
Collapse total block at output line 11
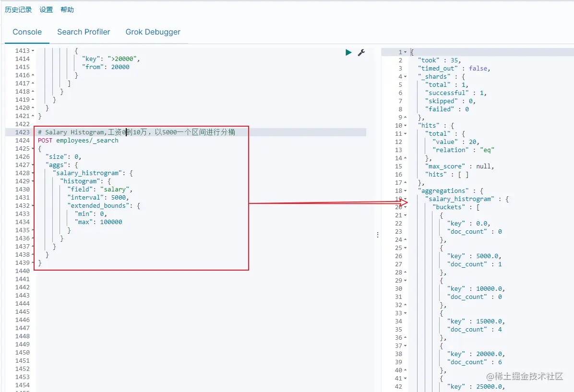pos(405,134)
